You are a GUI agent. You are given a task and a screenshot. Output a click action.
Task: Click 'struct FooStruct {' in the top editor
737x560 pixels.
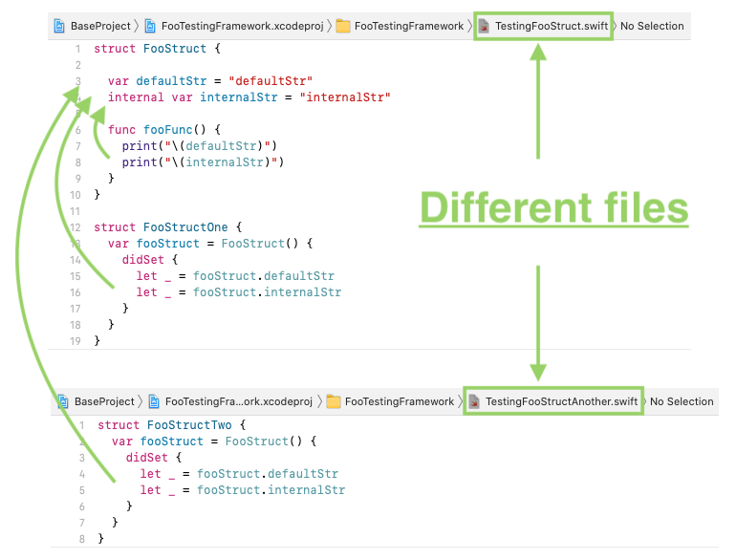tap(157, 49)
